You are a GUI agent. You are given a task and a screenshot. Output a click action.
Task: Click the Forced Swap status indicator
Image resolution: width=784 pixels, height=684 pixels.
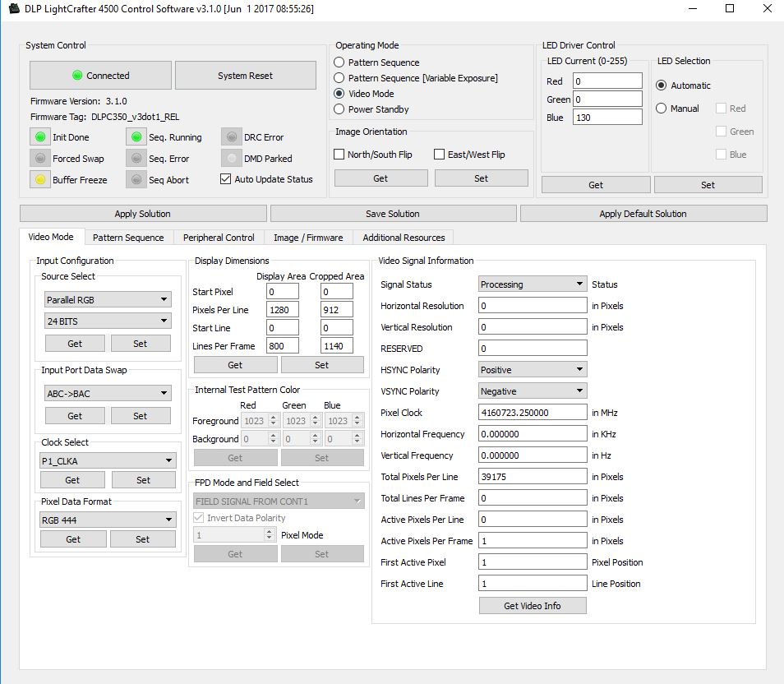tap(39, 158)
